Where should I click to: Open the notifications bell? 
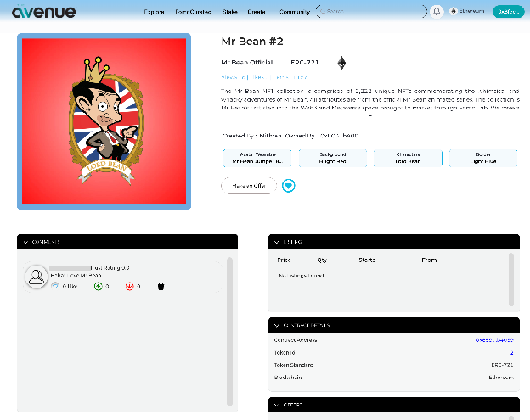click(x=437, y=12)
